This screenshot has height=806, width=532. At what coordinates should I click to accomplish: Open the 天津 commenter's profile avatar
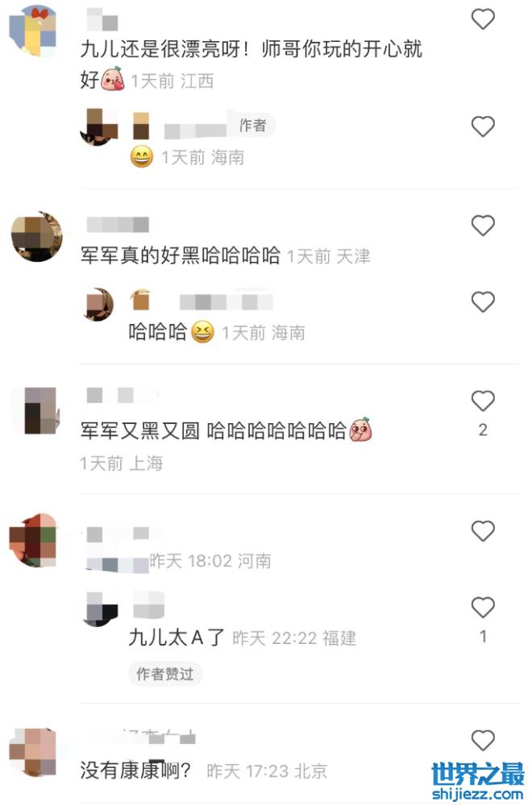[x=36, y=236]
